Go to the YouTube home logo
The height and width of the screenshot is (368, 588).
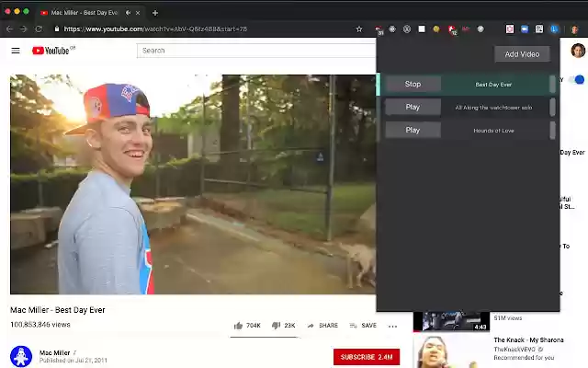(x=53, y=51)
